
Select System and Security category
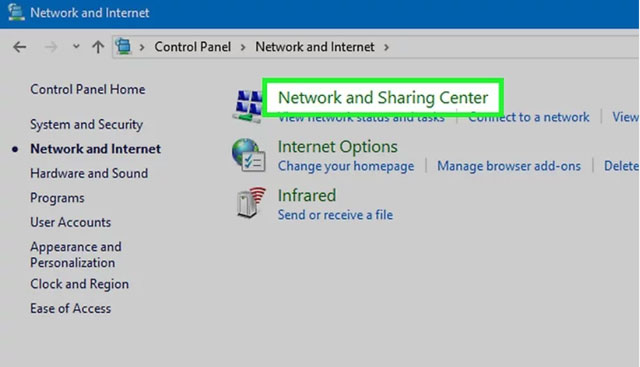[87, 125]
